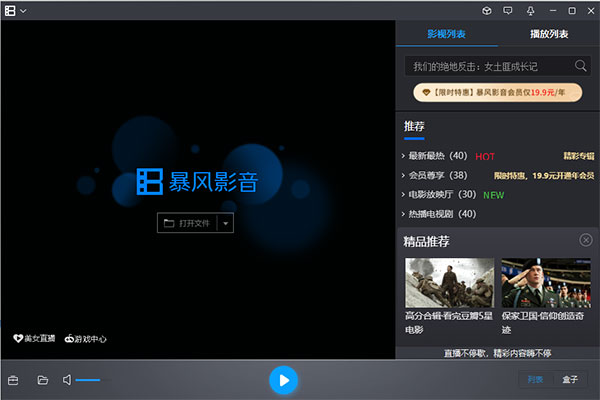The image size is (600, 400).
Task: Expand the 热播电视剧 (40) list
Action: pyautogui.click(x=439, y=214)
